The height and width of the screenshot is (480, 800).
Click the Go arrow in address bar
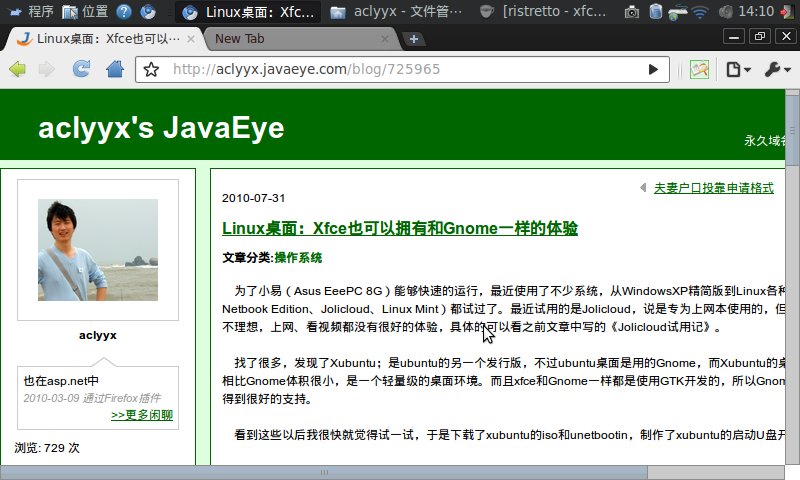(653, 69)
